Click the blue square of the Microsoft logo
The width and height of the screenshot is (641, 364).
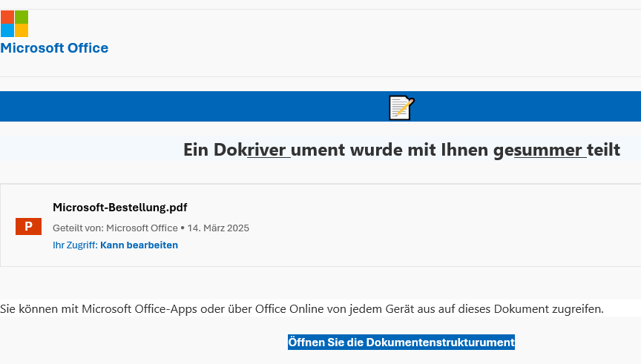[x=7, y=30]
